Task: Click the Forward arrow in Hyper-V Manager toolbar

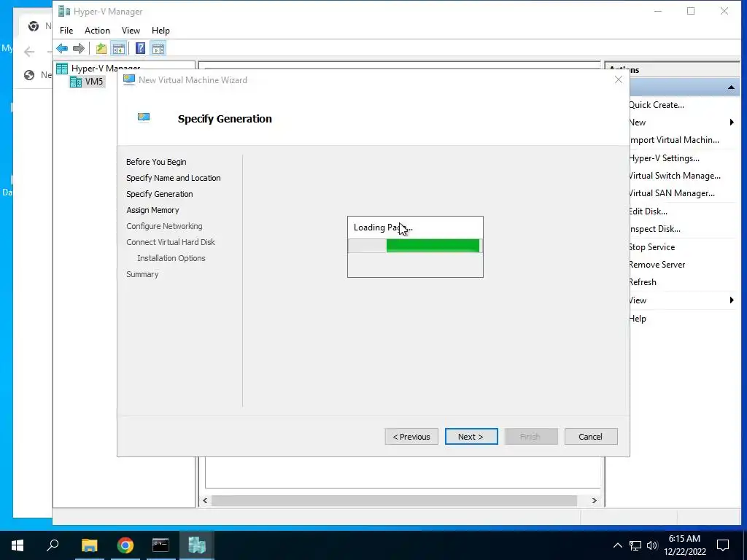Action: (79, 48)
